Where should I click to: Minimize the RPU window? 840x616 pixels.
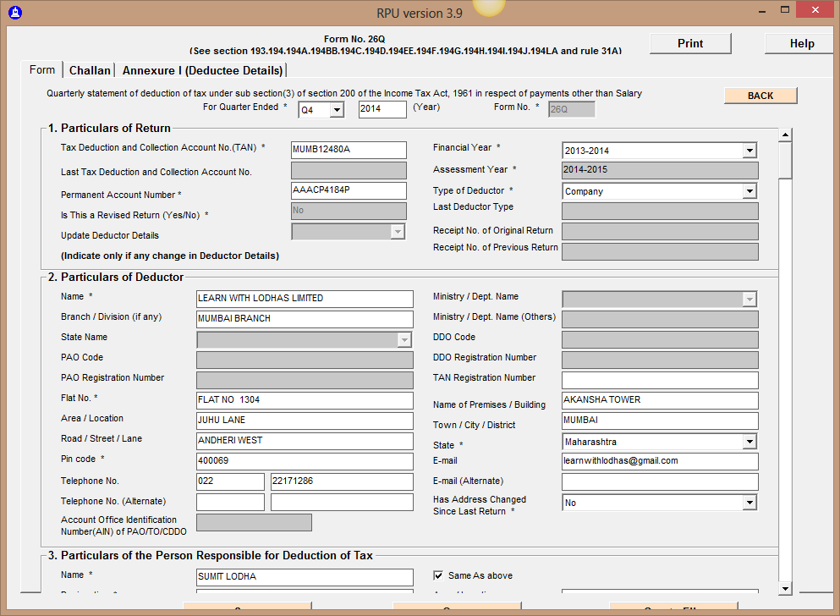tap(762, 11)
